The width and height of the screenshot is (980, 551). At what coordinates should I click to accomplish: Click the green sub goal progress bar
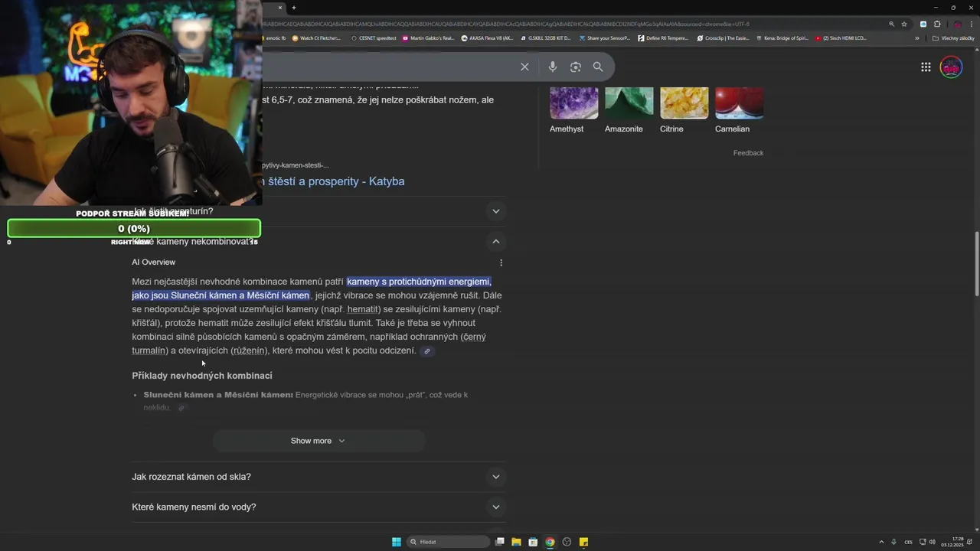[x=134, y=229]
